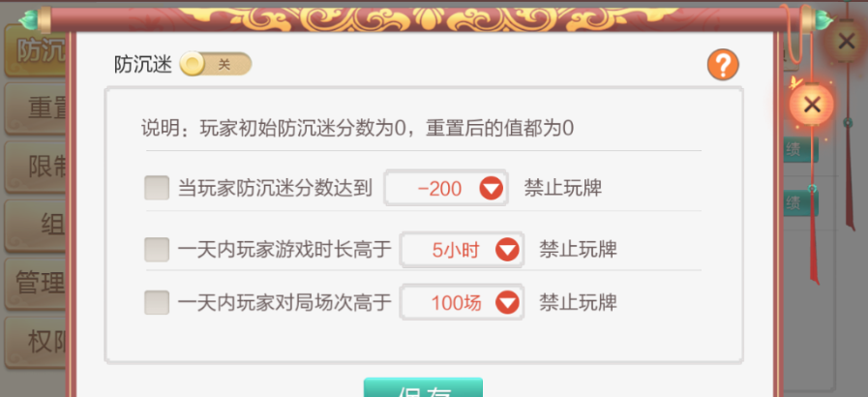This screenshot has height=397, width=868.
Task: Go to the 管理 sidebar tab
Action: point(37,284)
